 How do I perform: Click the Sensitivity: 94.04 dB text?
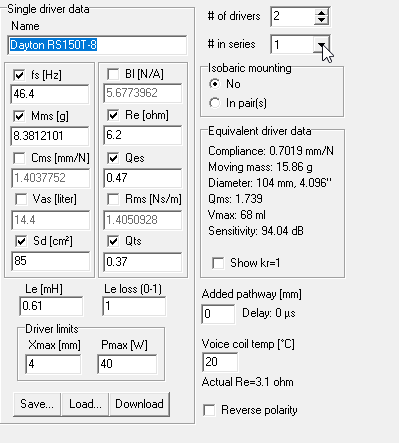tap(256, 231)
